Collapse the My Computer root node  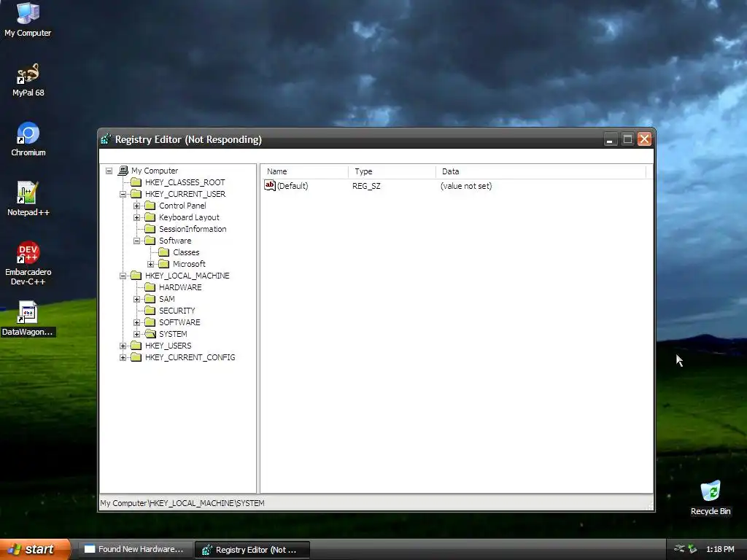pos(109,171)
